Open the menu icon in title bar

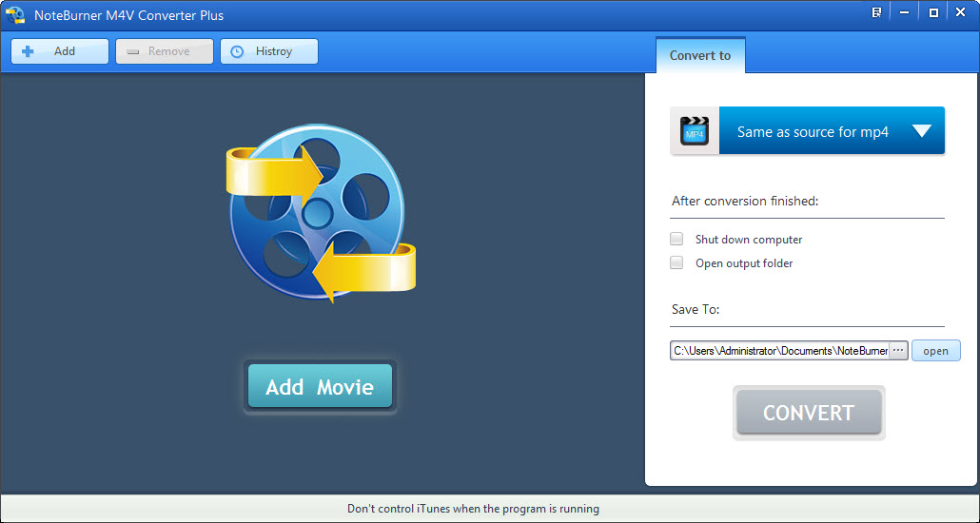[x=877, y=12]
